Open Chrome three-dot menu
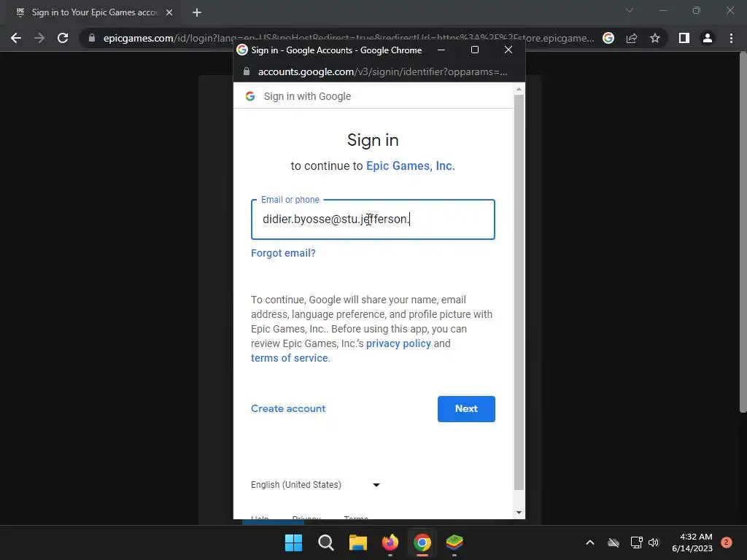 coord(731,38)
